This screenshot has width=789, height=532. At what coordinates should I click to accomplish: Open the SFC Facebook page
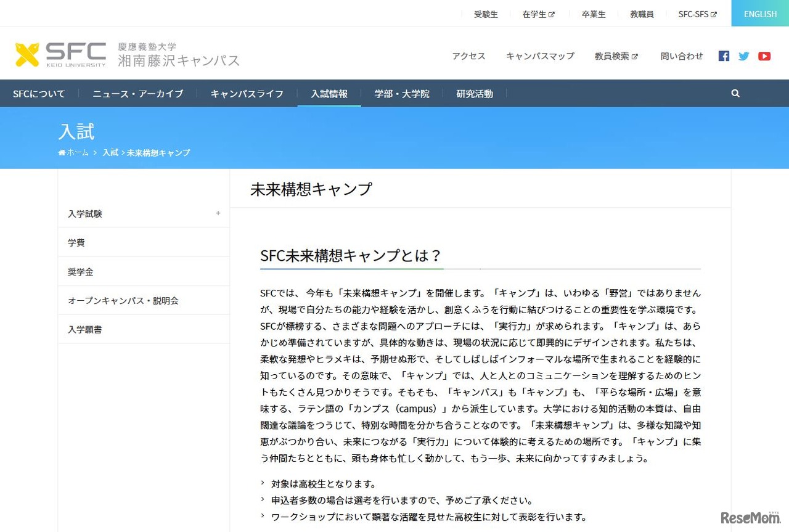[723, 55]
